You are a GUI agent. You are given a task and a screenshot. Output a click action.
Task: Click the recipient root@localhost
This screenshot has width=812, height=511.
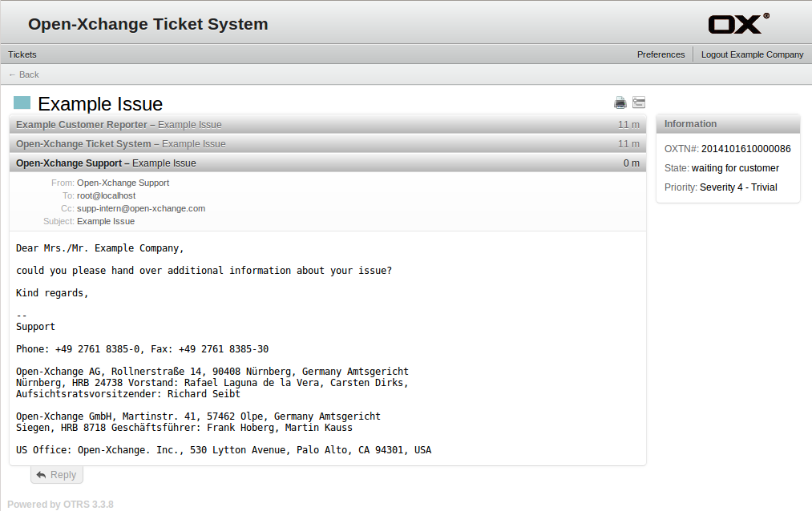106,195
